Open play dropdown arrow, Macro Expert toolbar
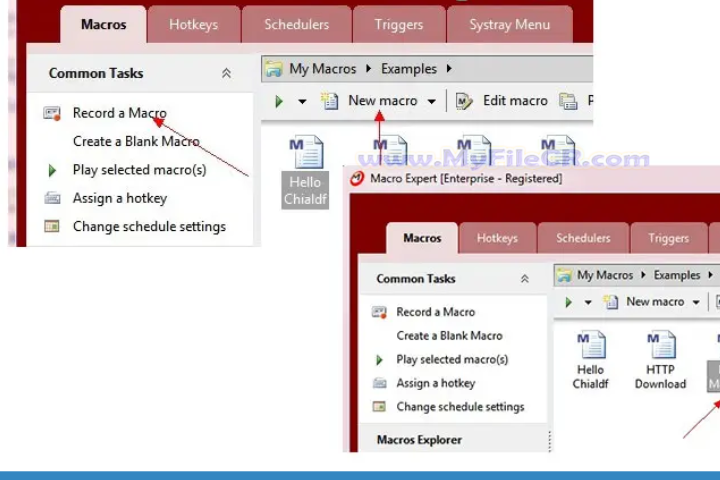 click(x=588, y=303)
